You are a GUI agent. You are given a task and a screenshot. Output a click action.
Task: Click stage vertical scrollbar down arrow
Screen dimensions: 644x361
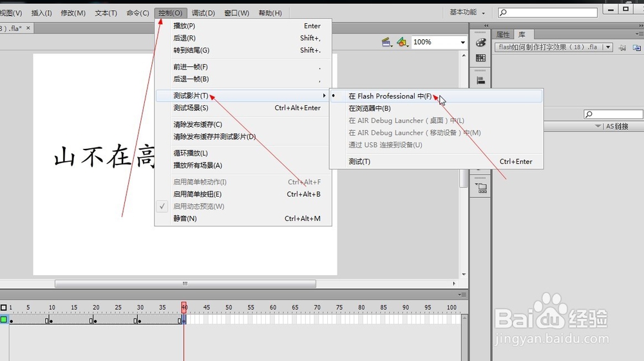click(464, 274)
